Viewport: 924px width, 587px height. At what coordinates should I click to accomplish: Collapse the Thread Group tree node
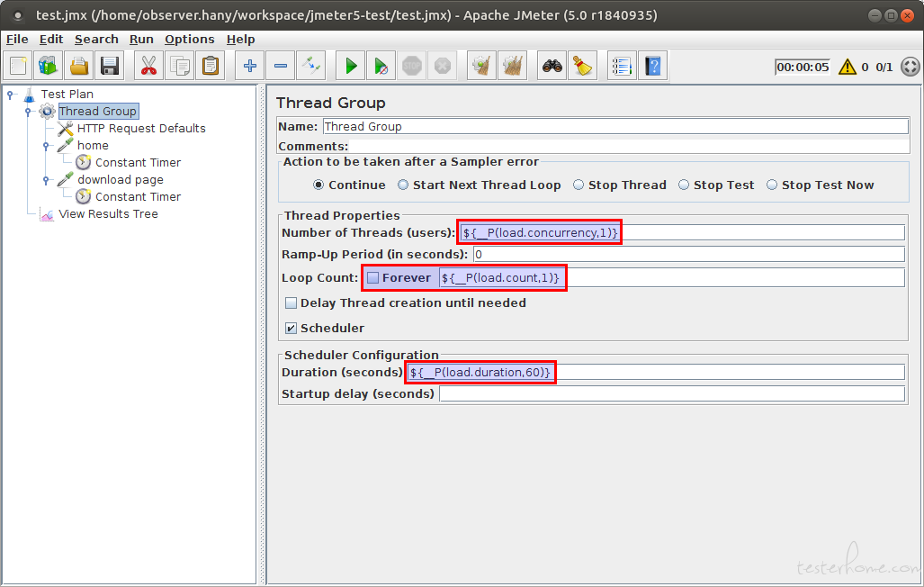28,112
